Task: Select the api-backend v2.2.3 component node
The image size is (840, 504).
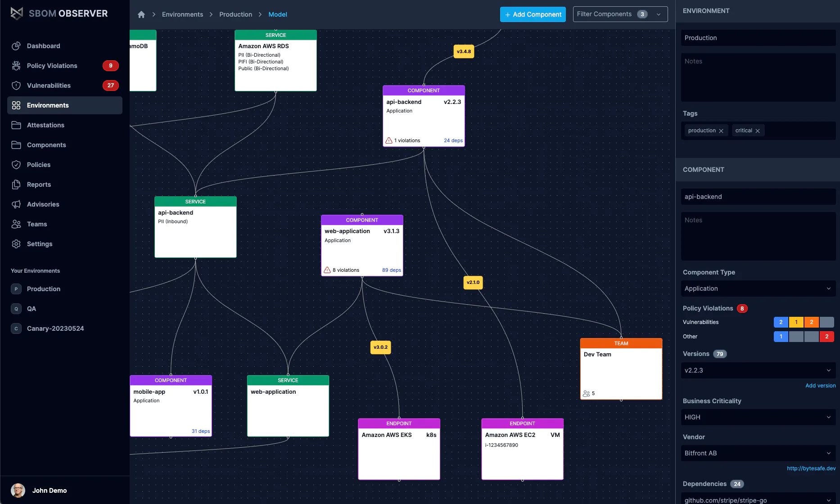Action: pos(424,116)
